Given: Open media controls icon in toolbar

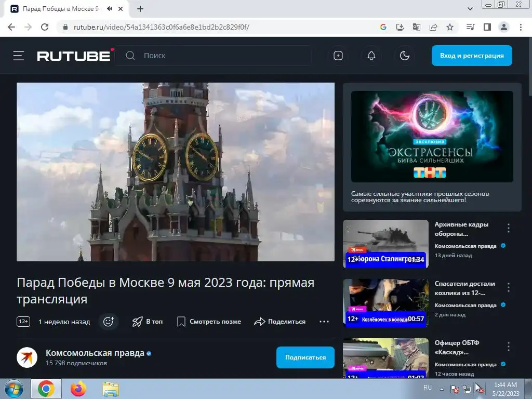Looking at the screenshot, I should [x=470, y=27].
